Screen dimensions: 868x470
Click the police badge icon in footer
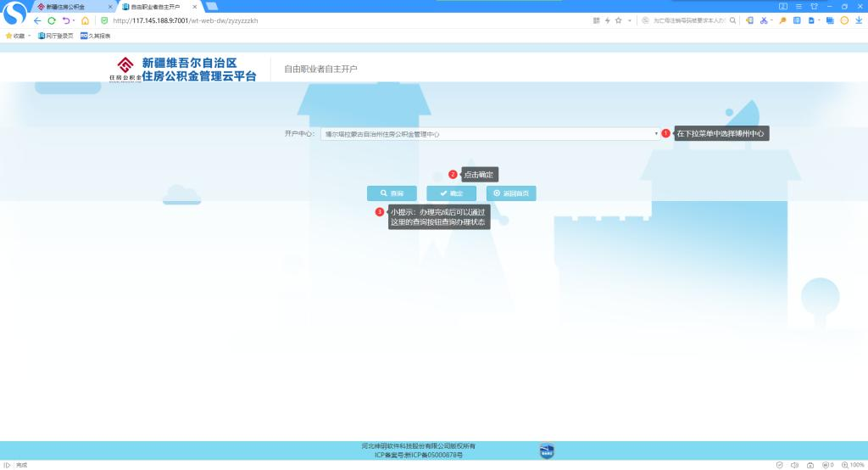[x=547, y=450]
